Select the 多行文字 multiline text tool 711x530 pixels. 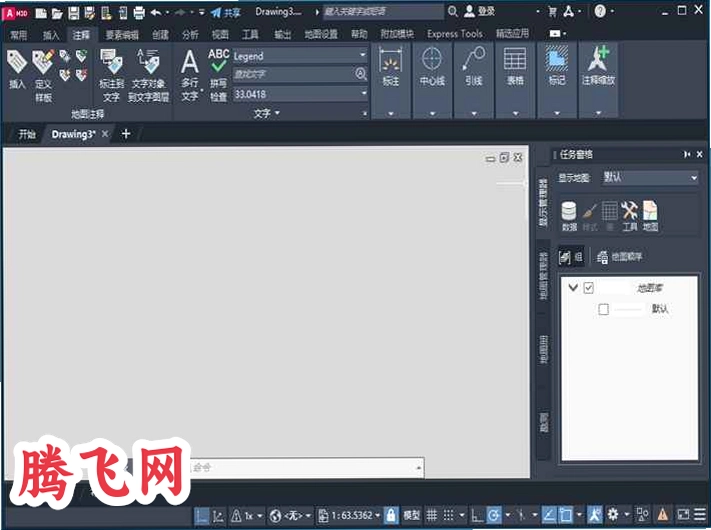pos(190,75)
